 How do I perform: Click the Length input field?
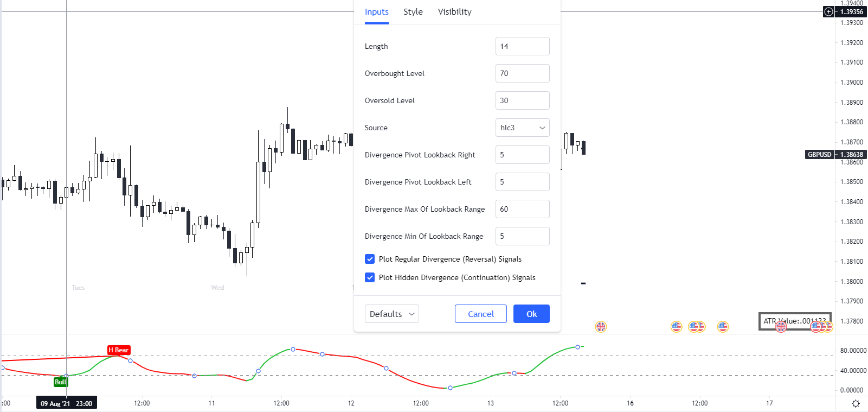click(522, 46)
